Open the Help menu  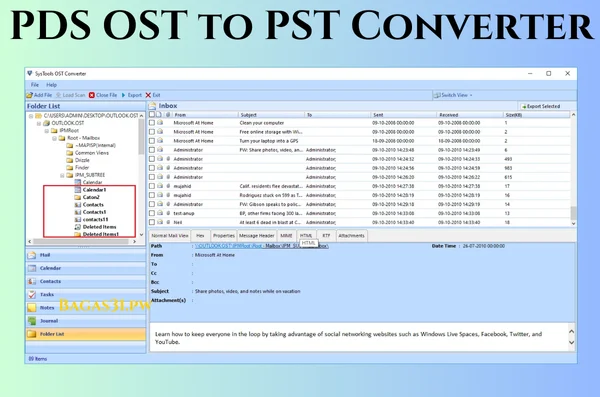tap(51, 85)
